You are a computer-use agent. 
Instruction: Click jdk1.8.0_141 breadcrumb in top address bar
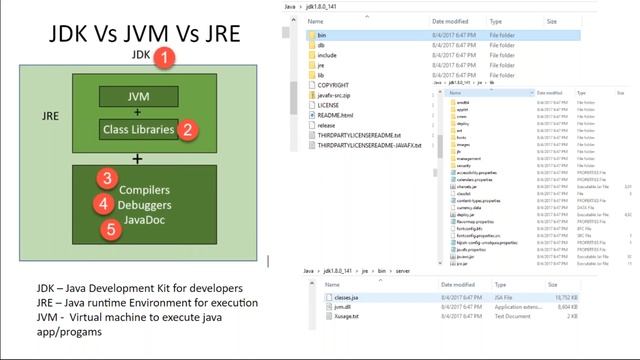point(321,7)
